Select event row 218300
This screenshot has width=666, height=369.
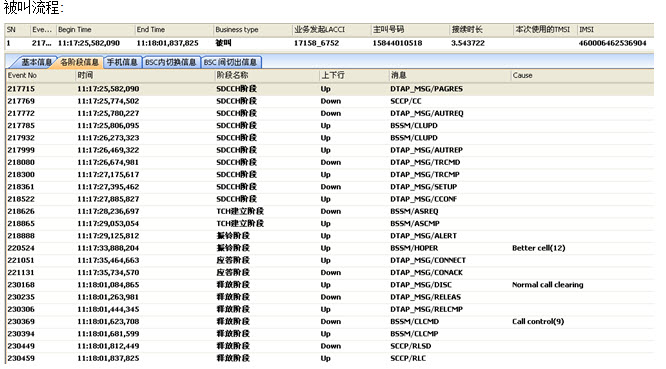pos(330,175)
